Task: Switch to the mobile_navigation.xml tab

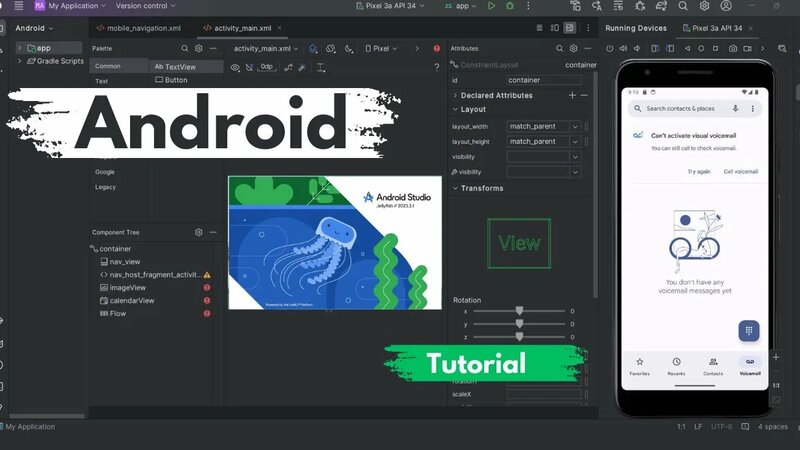Action: [x=139, y=28]
